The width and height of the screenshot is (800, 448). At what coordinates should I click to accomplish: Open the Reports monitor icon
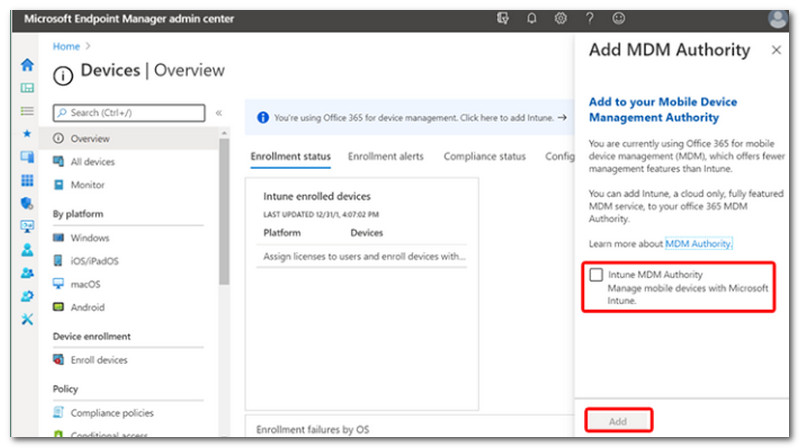point(27,226)
